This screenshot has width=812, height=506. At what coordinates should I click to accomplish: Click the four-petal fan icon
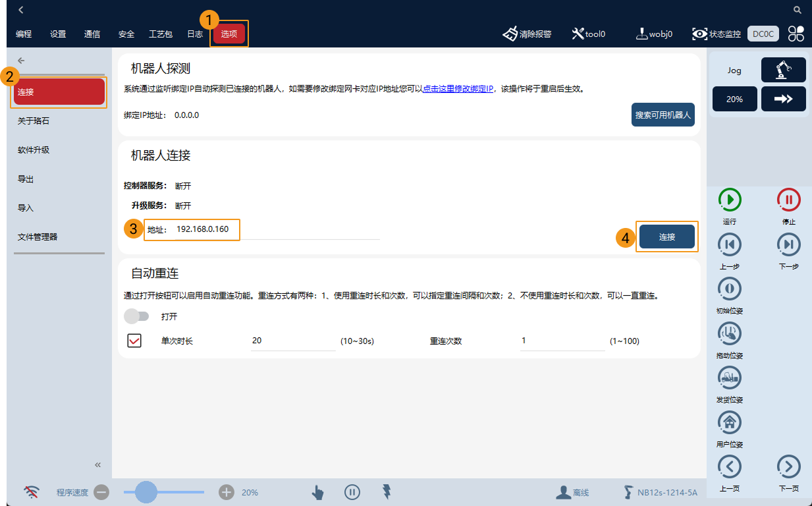tap(796, 34)
